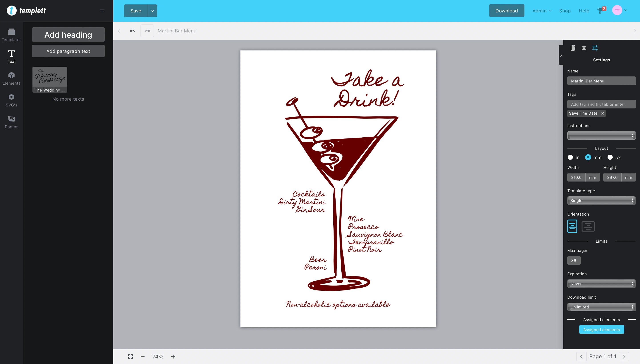This screenshot has height=364, width=640.
Task: Open the Template type dropdown
Action: pyautogui.click(x=601, y=200)
